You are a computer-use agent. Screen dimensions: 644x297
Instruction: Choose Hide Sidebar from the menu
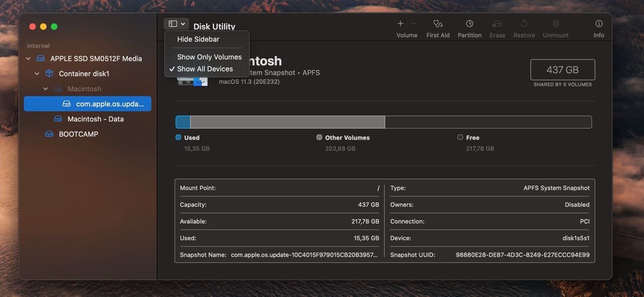pos(198,39)
